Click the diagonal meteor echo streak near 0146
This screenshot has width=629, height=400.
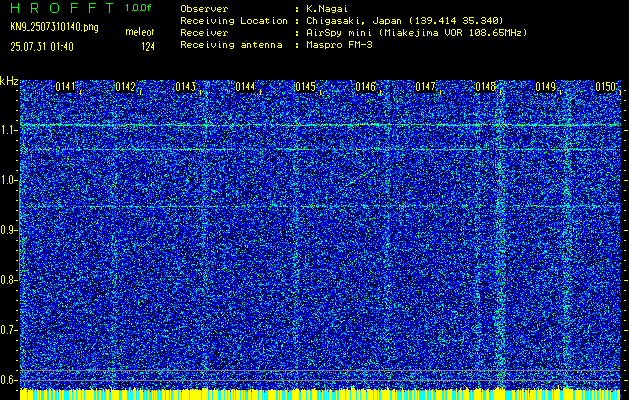[360, 177]
